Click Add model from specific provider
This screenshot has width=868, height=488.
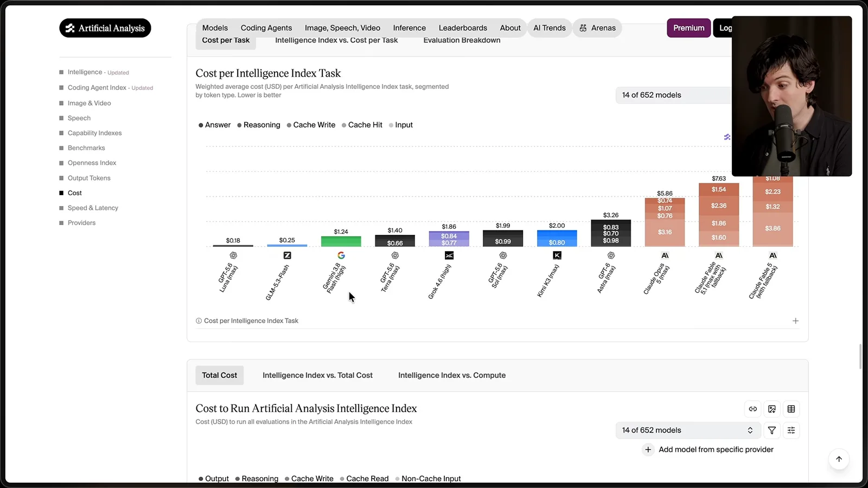[709, 450]
